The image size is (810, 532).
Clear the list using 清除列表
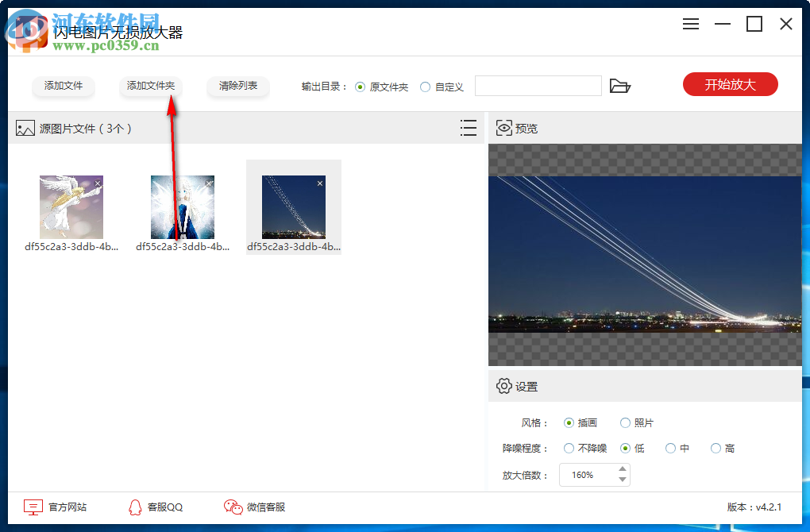pos(237,84)
